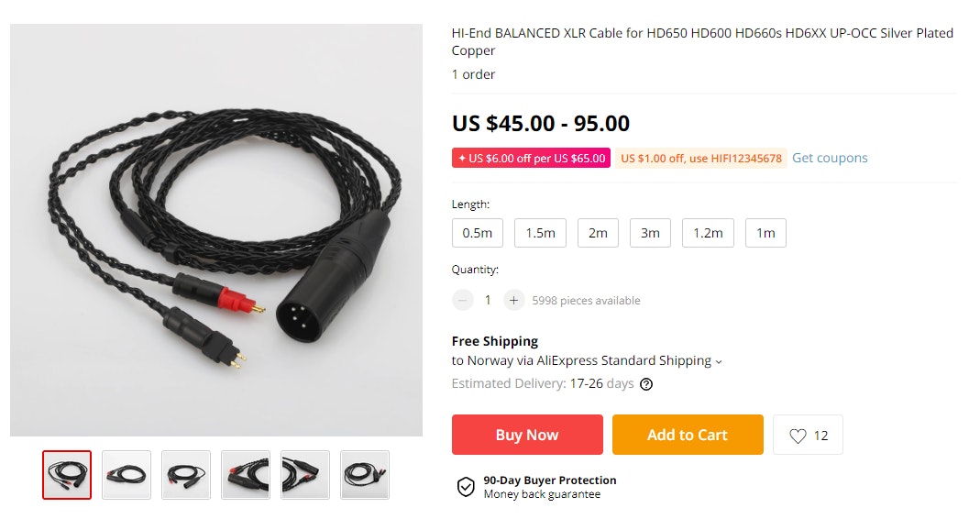Click the help question mark next to Estimated Delivery
Screen dimensions: 980x519
(x=646, y=384)
